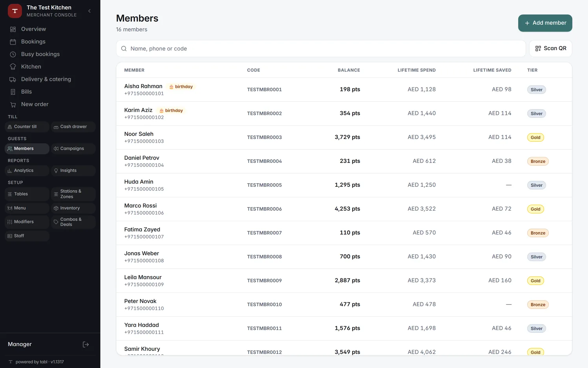The height and width of the screenshot is (368, 588).
Task: Open Modifiers setup
Action: pos(27,222)
